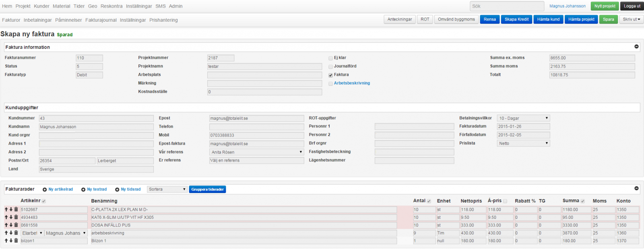The image size is (644, 249).
Task: Toggle the Summa column checkbox
Action: [582, 201]
